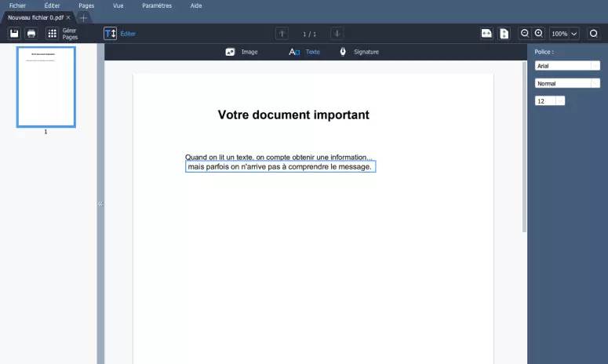
Task: Select the Signature pen icon
Action: click(343, 52)
